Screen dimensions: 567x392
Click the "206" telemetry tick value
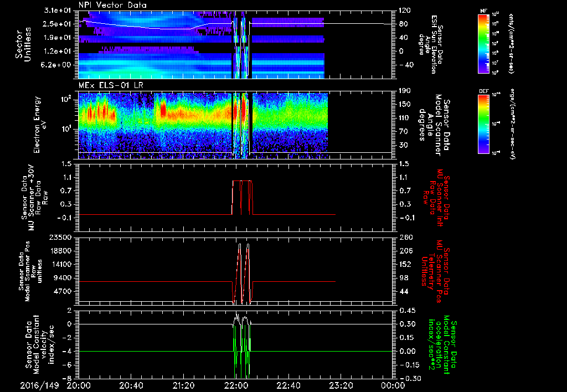tap(405, 251)
